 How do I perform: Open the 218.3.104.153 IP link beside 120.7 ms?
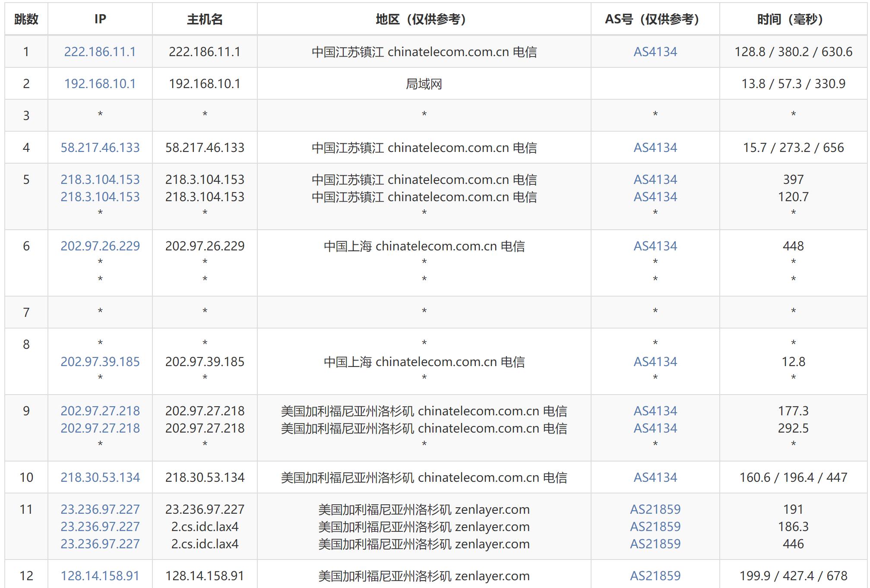[x=100, y=197]
